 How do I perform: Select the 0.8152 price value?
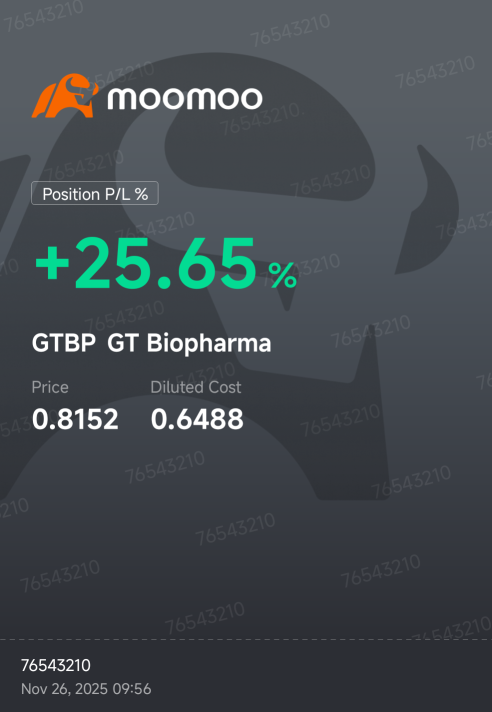(75, 419)
